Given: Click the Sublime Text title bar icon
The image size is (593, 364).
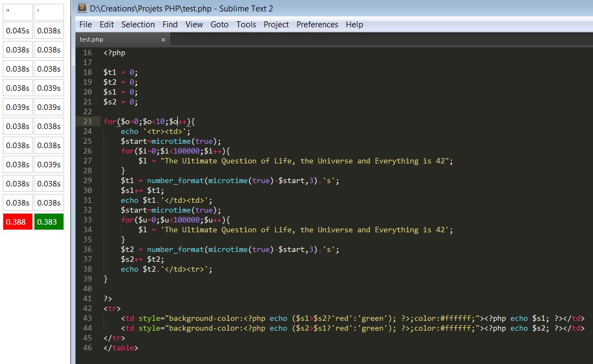Looking at the screenshot, I should (x=81, y=8).
